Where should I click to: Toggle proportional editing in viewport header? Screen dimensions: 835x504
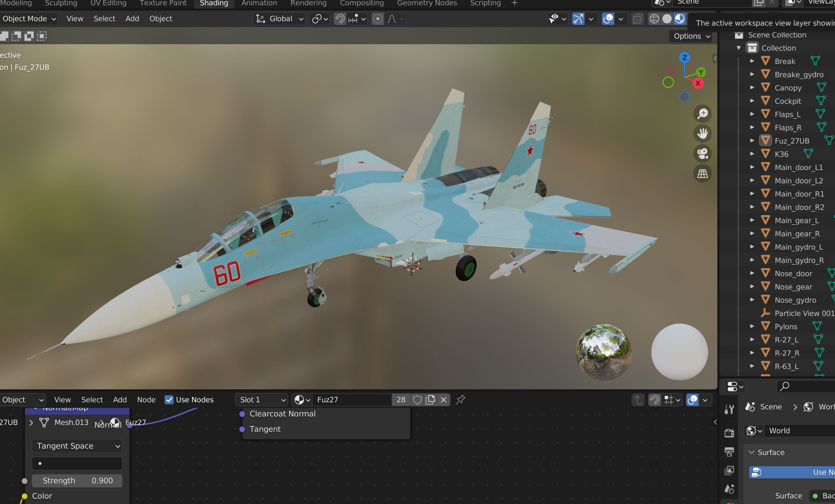coord(377,19)
